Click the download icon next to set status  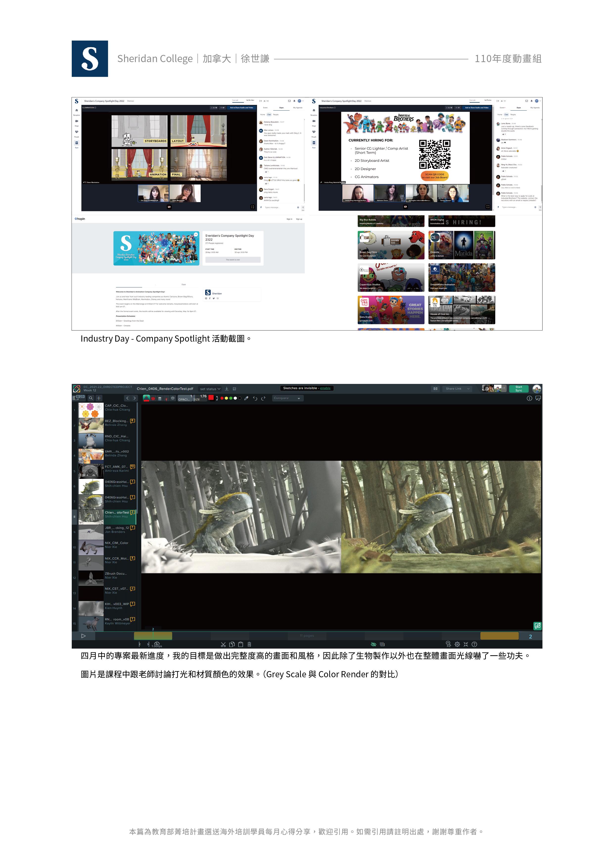click(227, 389)
